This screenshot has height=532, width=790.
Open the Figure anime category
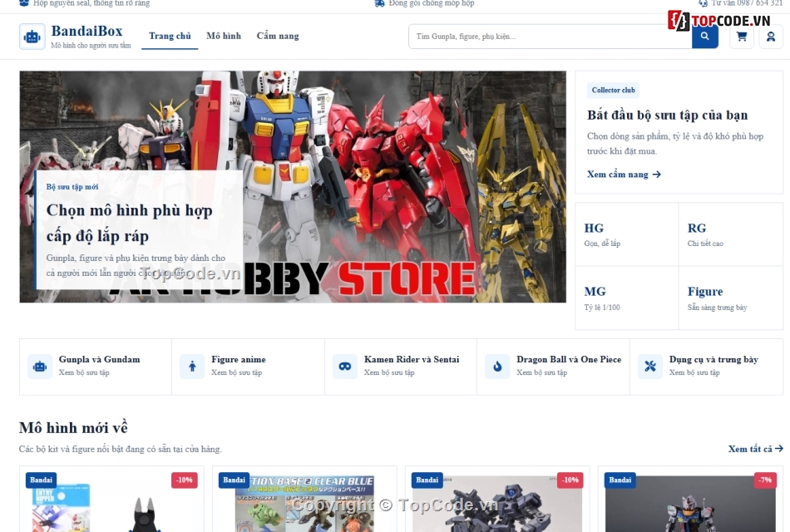249,367
